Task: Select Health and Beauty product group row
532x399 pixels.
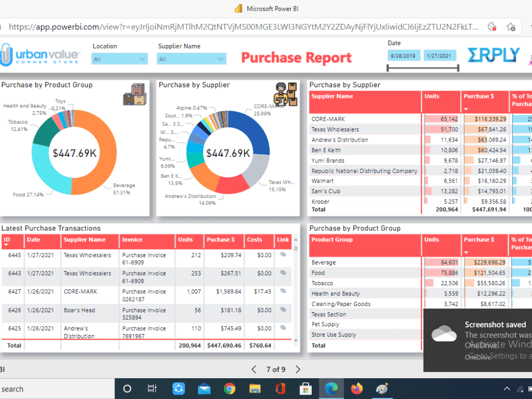Action: (x=420, y=294)
